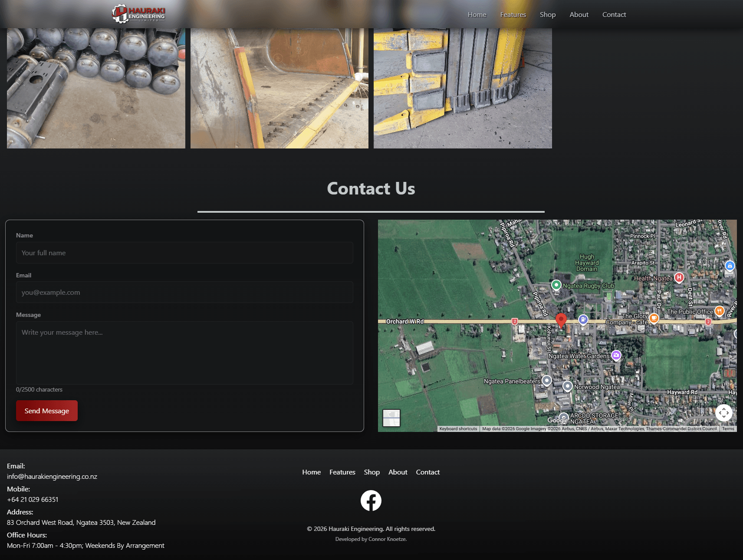Click the footer Features link
Image resolution: width=743 pixels, height=560 pixels.
click(x=342, y=472)
